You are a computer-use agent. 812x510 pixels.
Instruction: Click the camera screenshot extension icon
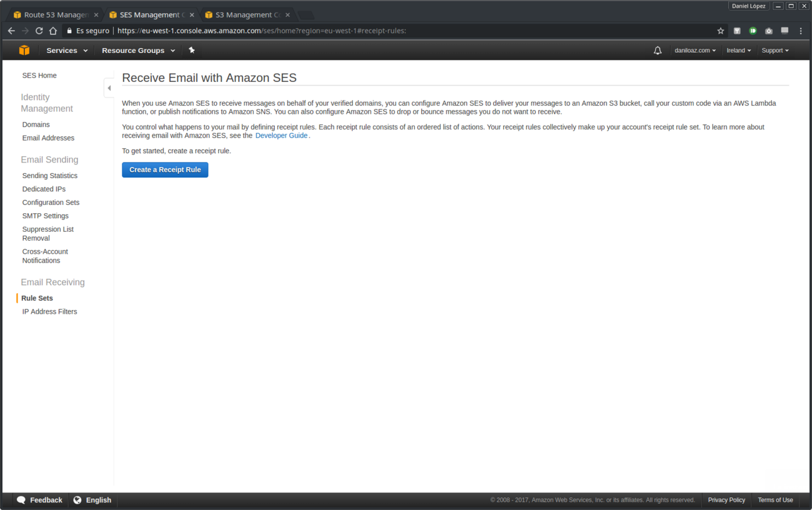(768, 30)
